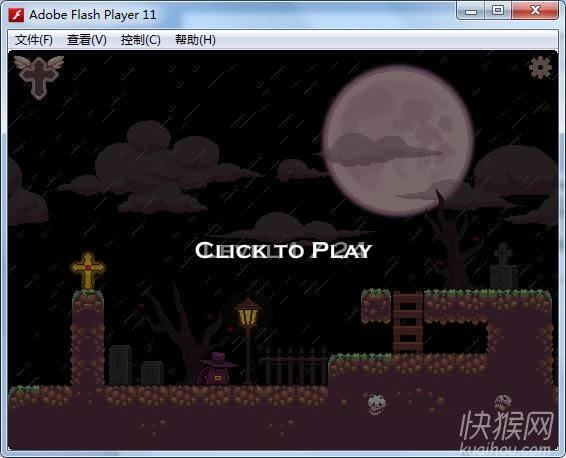Open the 控制(C) menu

coord(140,39)
